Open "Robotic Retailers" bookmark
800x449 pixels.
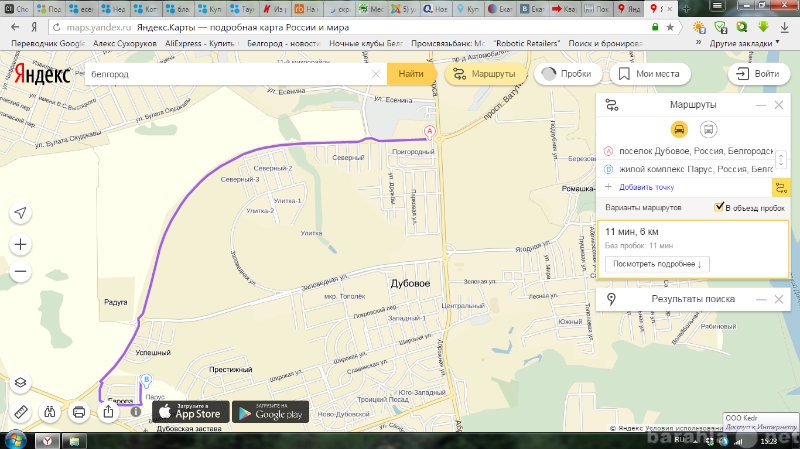coord(527,43)
